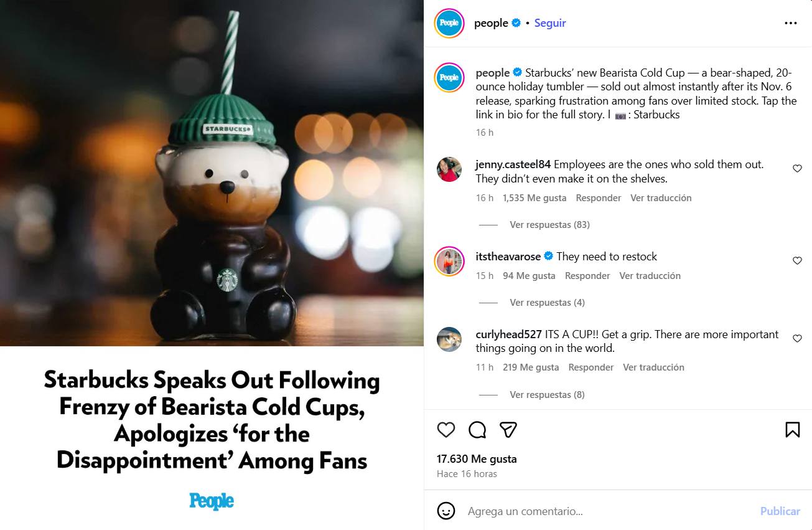This screenshot has height=530, width=812.
Task: Open the Bearista cup post image
Action: (x=212, y=173)
